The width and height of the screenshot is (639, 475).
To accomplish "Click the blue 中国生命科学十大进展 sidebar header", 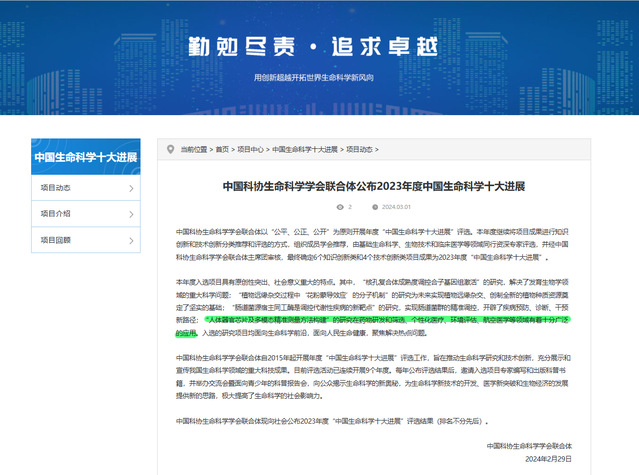I will (86, 156).
